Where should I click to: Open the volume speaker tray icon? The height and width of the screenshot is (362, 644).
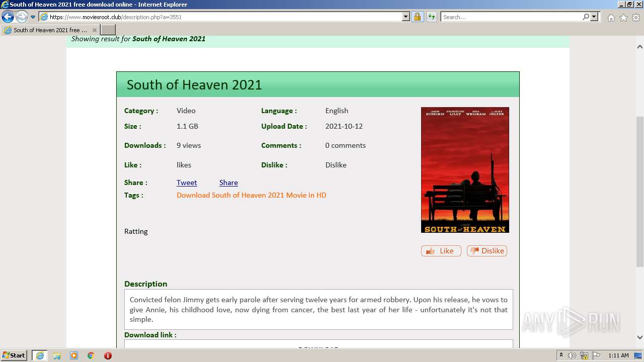tap(572, 355)
